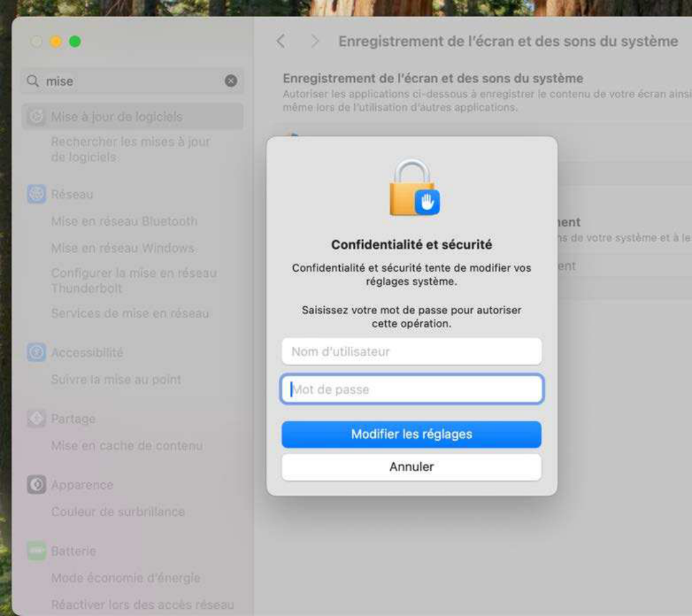Click the Modifier les réglages button

pos(411,434)
